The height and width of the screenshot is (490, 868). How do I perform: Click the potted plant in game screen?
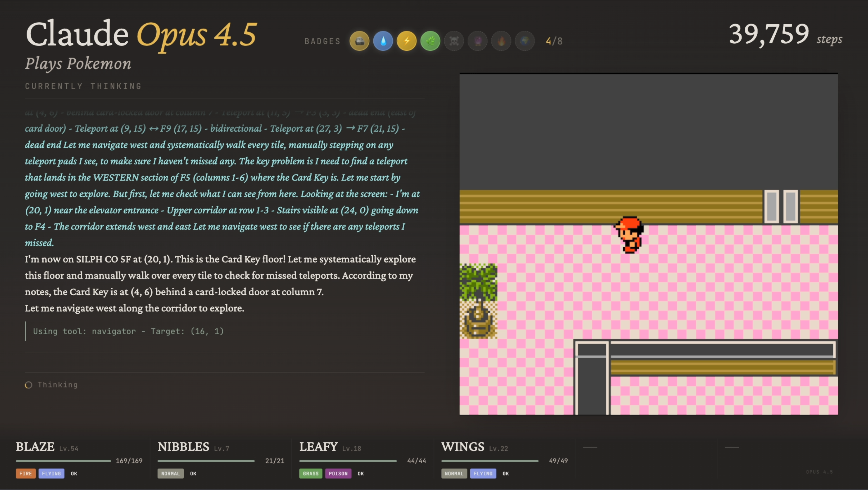(478, 301)
